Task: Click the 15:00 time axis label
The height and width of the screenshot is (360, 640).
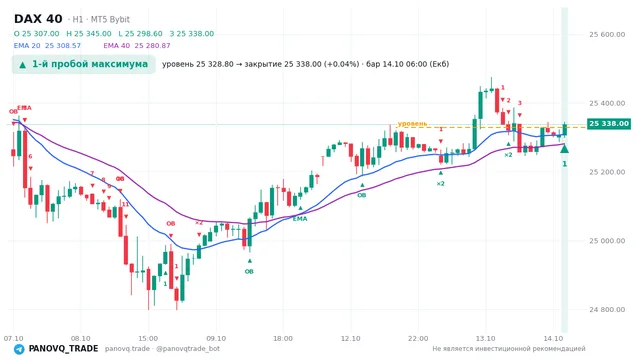Action: (148, 338)
